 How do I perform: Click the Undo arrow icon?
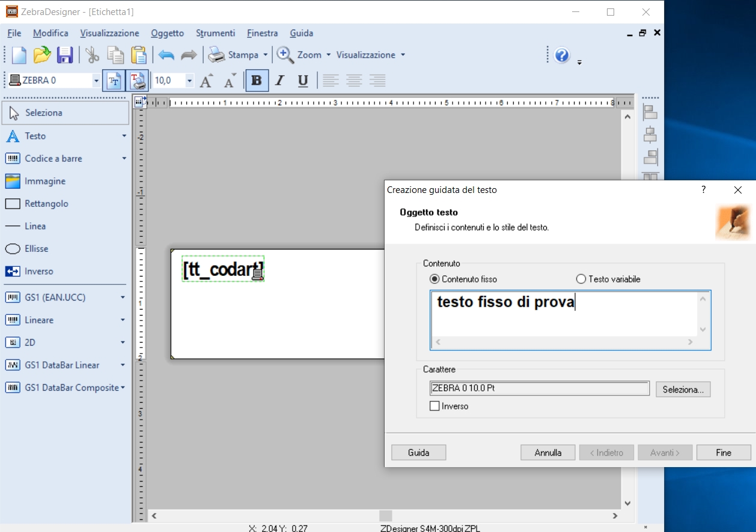coord(166,55)
